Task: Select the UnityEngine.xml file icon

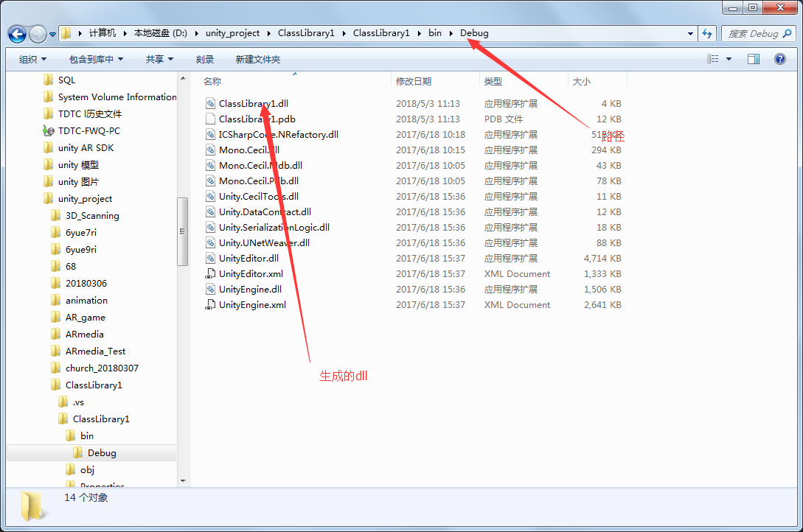Action: (x=210, y=304)
